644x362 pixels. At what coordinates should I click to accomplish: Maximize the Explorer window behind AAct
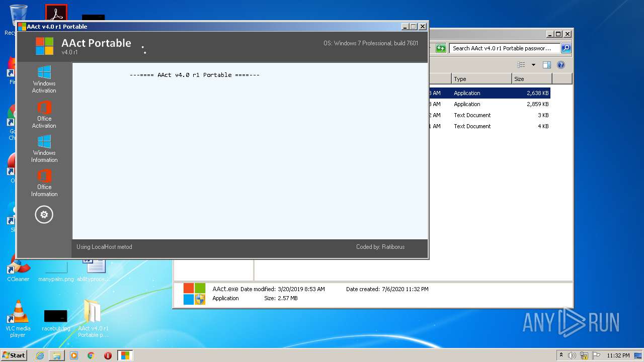tap(558, 34)
